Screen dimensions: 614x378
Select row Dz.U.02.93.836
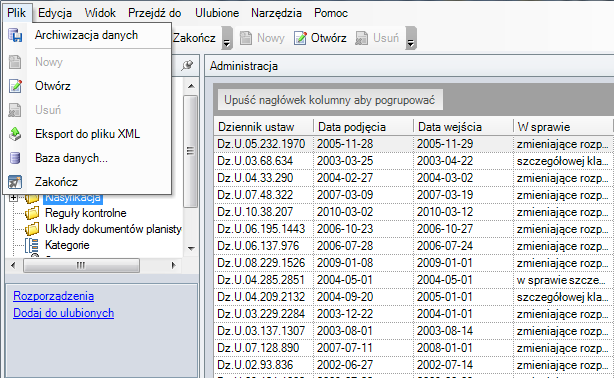pyautogui.click(x=414, y=365)
